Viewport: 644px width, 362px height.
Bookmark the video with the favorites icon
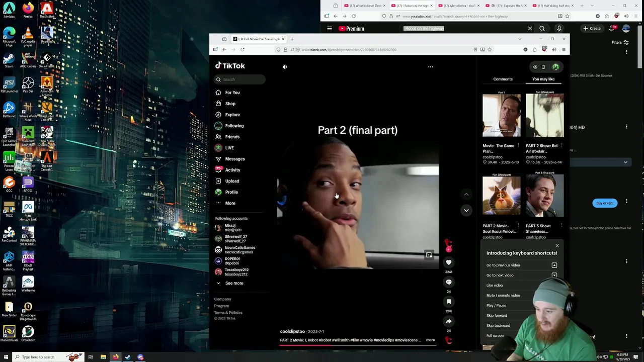pyautogui.click(x=449, y=302)
